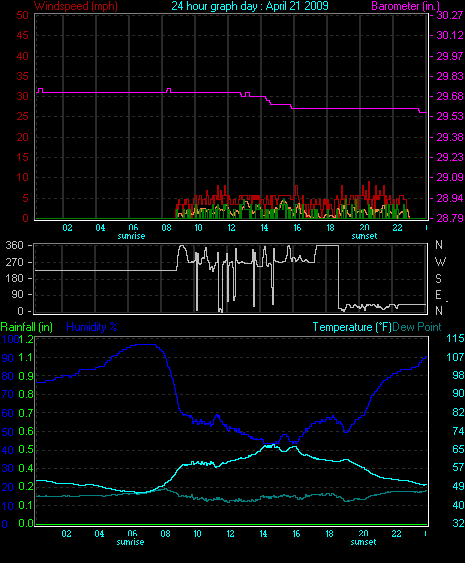Image resolution: width=465 pixels, height=563 pixels.
Task: Select temperature scale value 107
Action: click(x=455, y=357)
